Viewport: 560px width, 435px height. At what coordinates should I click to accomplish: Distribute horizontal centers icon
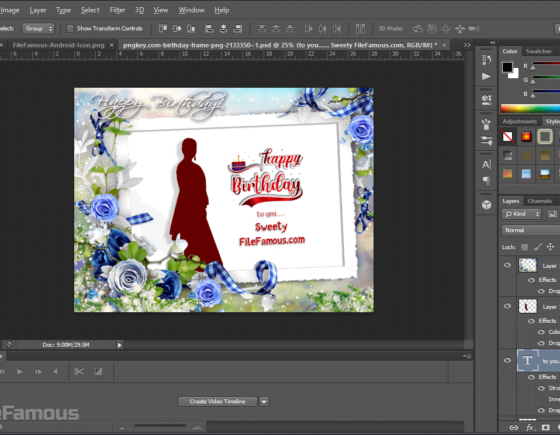pos(322,29)
